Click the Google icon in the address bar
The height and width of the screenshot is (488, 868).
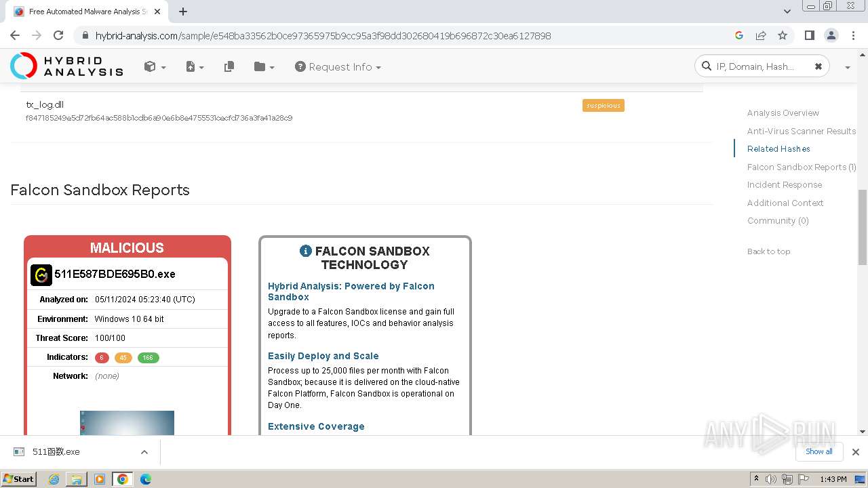tap(739, 35)
